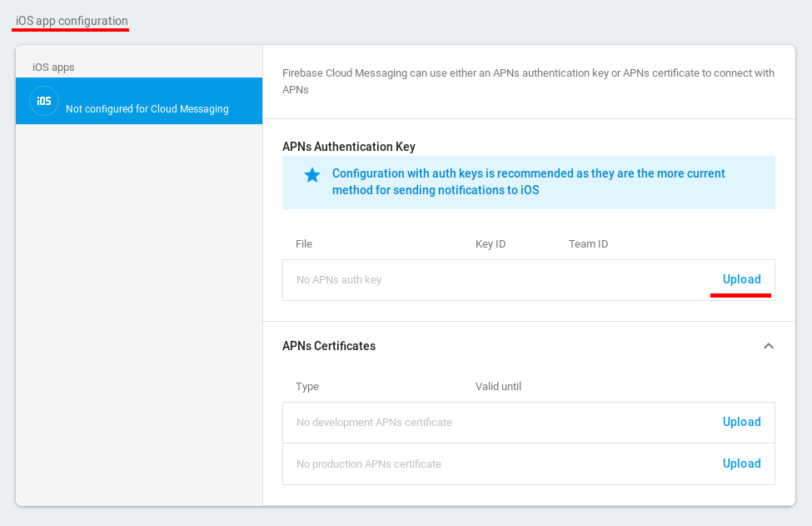Click the 'iOS apps' sidebar label
This screenshot has height=526, width=812.
[x=53, y=67]
